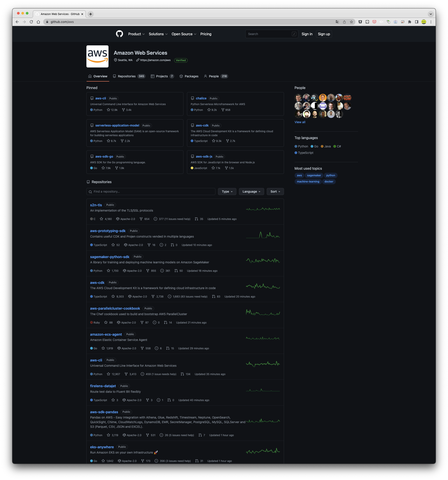The width and height of the screenshot is (448, 480).
Task: Open the Chrome side panel icon
Action: (416, 22)
